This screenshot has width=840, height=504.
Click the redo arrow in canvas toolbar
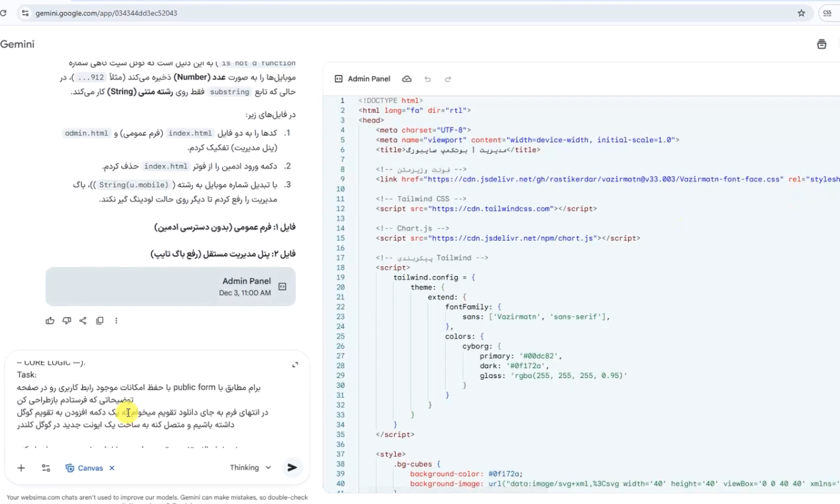[448, 79]
